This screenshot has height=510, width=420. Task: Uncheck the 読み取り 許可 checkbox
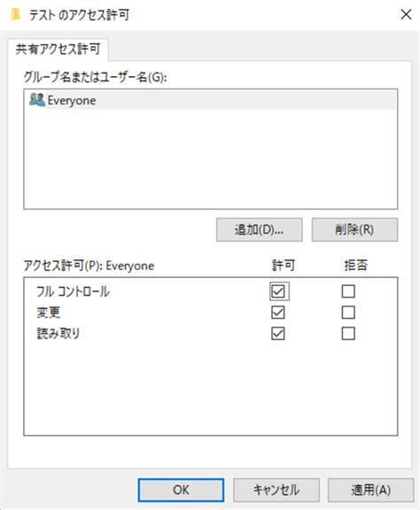[x=278, y=334]
